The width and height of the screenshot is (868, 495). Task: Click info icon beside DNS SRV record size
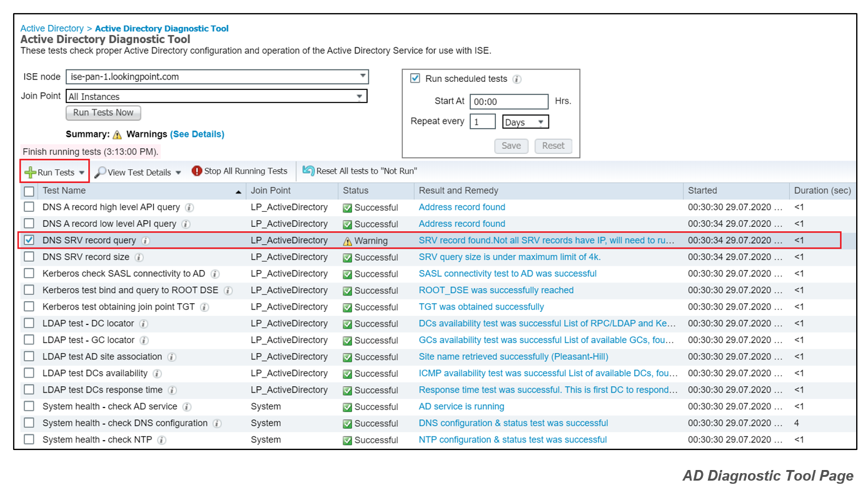tap(139, 257)
